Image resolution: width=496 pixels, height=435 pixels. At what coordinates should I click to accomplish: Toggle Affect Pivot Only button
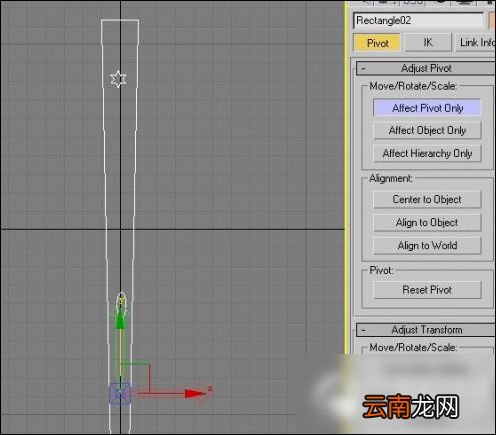[x=427, y=108]
